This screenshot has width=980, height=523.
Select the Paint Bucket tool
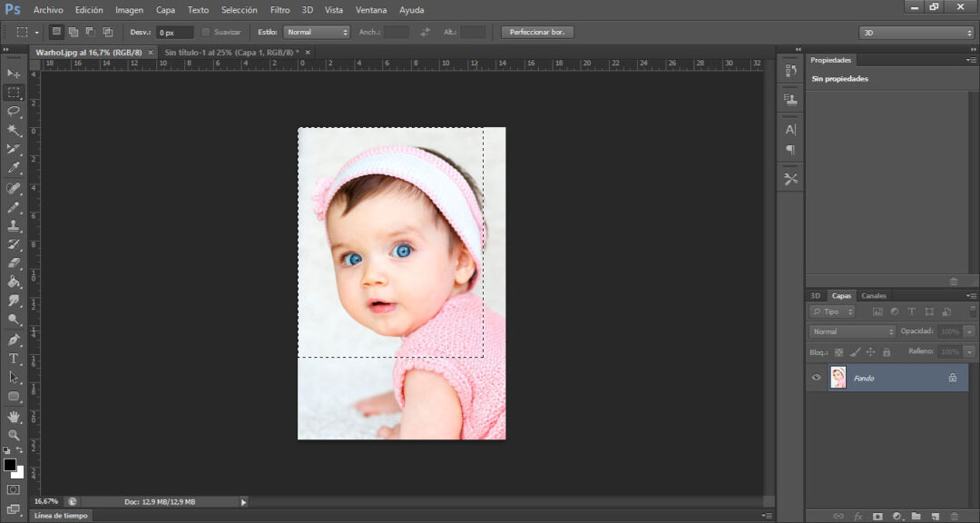tap(13, 282)
